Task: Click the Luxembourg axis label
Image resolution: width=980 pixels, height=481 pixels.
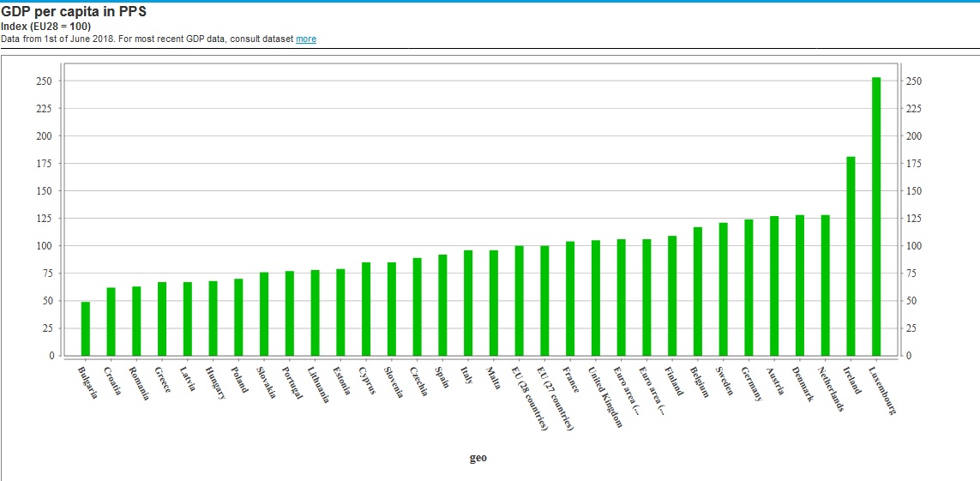Action: coord(883,391)
